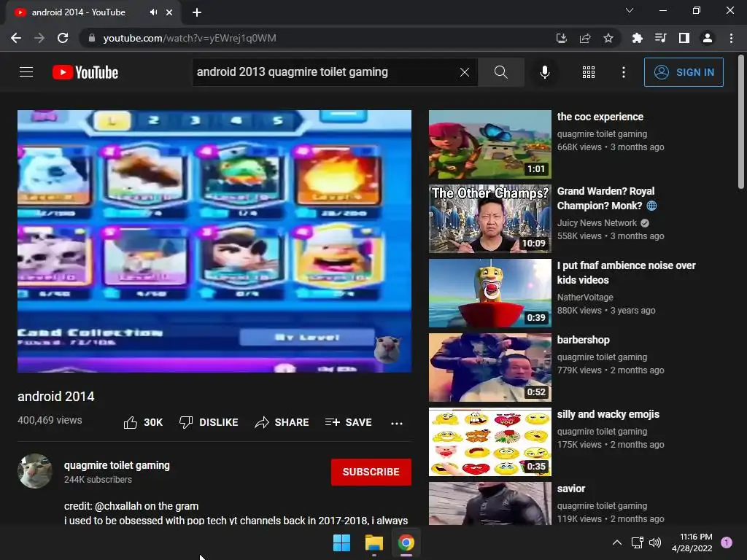747x560 pixels.
Task: Open 'the coc experience' video thumbnail
Action: click(x=489, y=144)
